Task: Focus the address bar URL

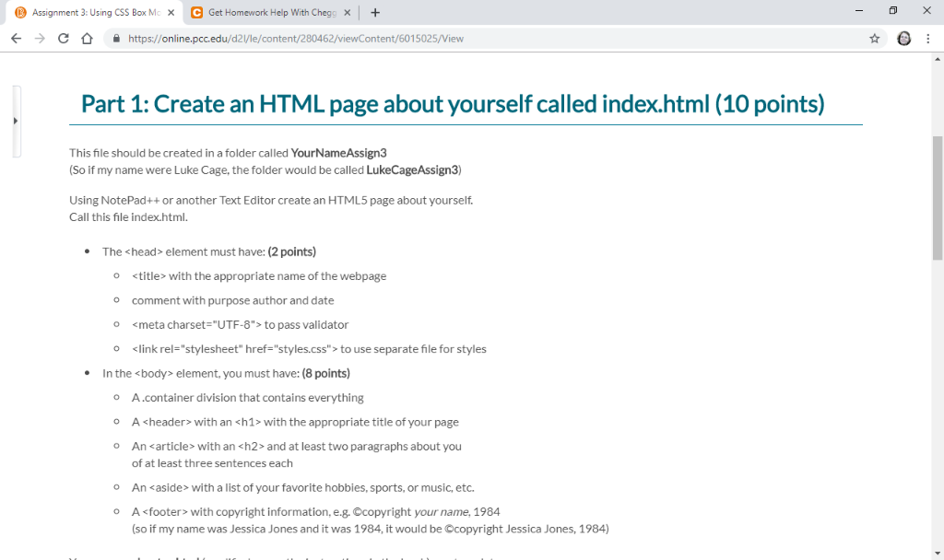Action: 296,39
